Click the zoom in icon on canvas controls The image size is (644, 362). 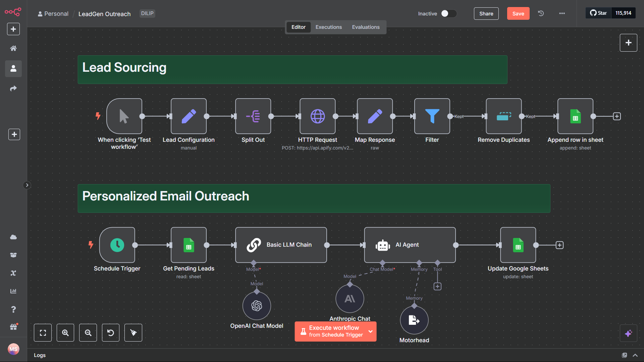65,333
